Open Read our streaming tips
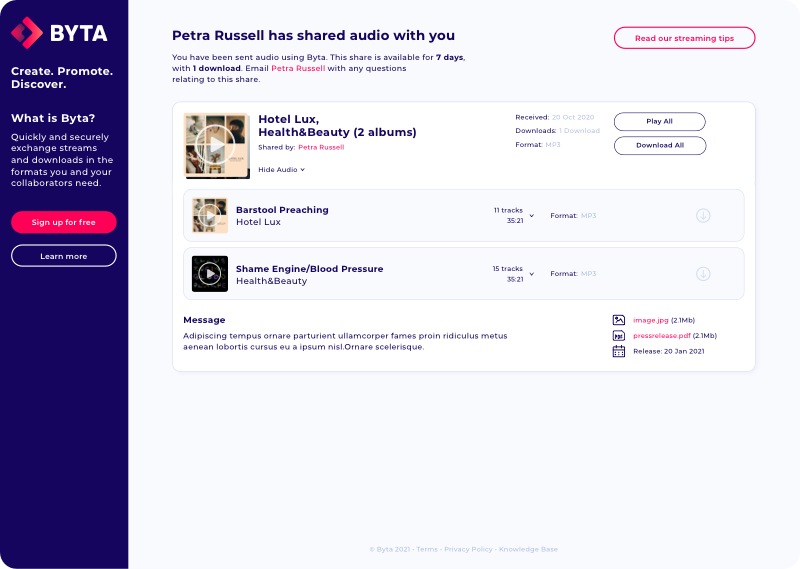Viewport: 800px width, 569px height. (684, 38)
